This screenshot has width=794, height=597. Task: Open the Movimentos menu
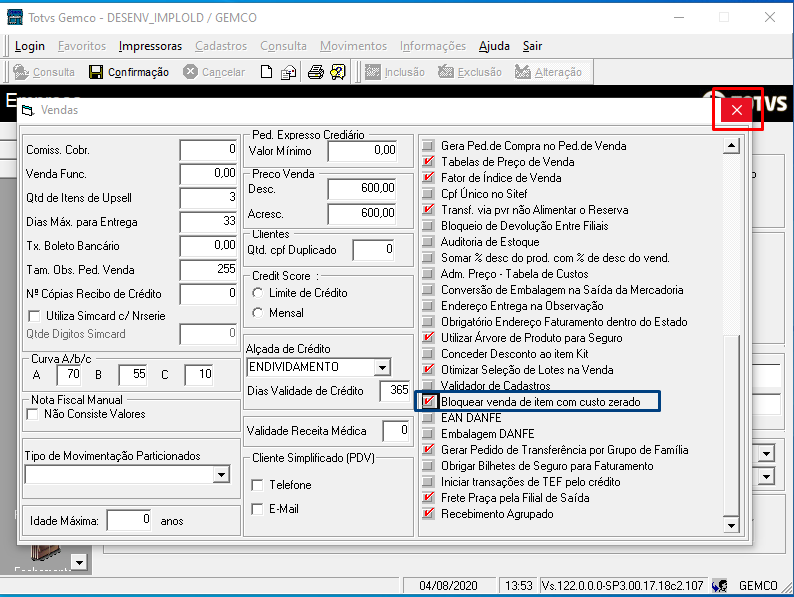(x=353, y=46)
